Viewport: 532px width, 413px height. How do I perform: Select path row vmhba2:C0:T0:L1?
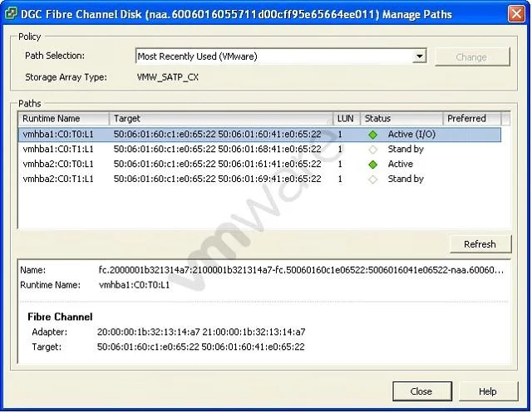click(x=259, y=165)
